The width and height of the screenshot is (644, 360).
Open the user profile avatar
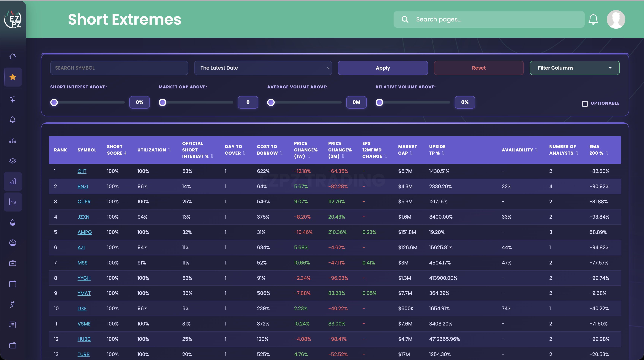click(616, 19)
